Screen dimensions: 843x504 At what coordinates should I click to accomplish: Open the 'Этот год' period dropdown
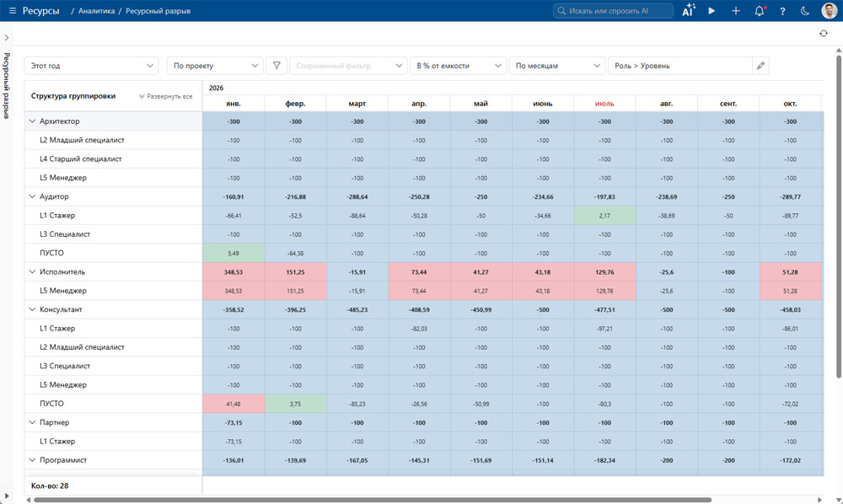(91, 66)
